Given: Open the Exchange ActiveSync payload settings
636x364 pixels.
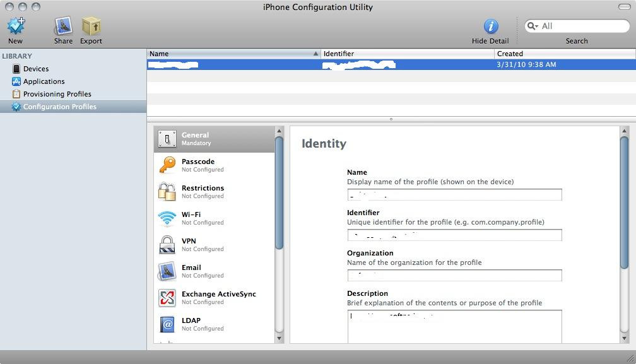Looking at the screenshot, I should (x=214, y=298).
